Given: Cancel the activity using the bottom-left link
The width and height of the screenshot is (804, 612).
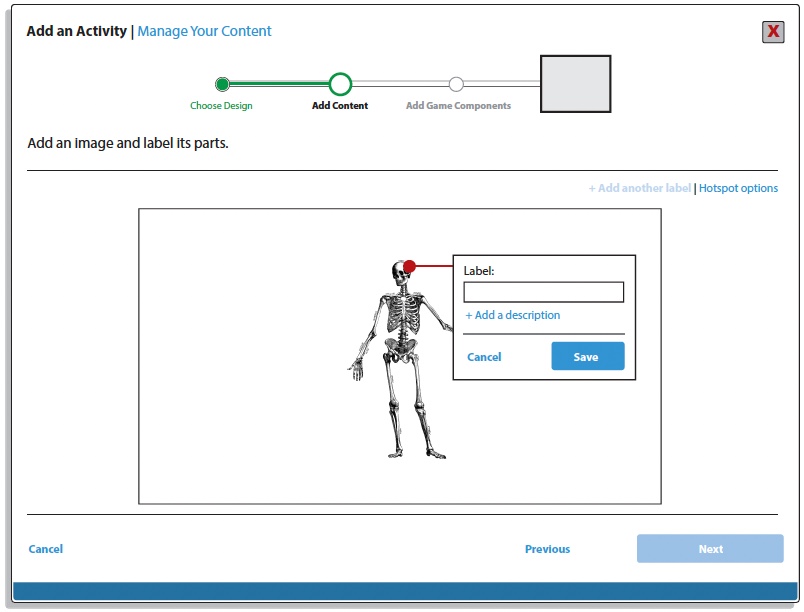Looking at the screenshot, I should click(x=46, y=549).
